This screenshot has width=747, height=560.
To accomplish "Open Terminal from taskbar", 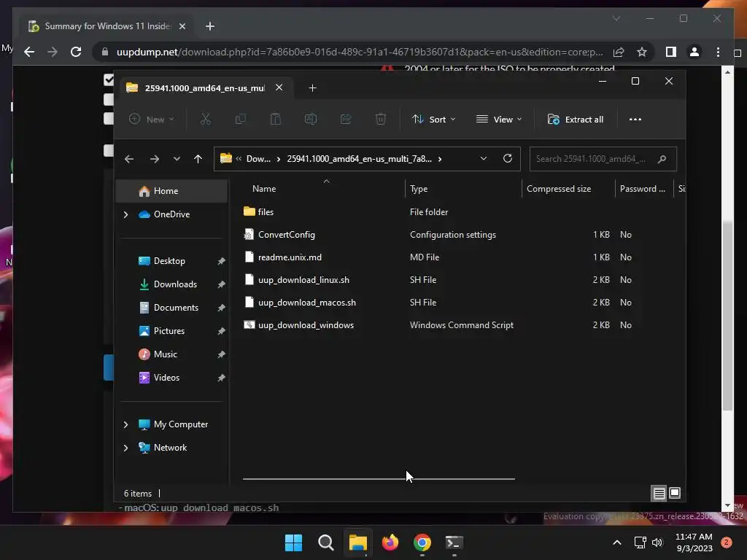I will pyautogui.click(x=454, y=542).
